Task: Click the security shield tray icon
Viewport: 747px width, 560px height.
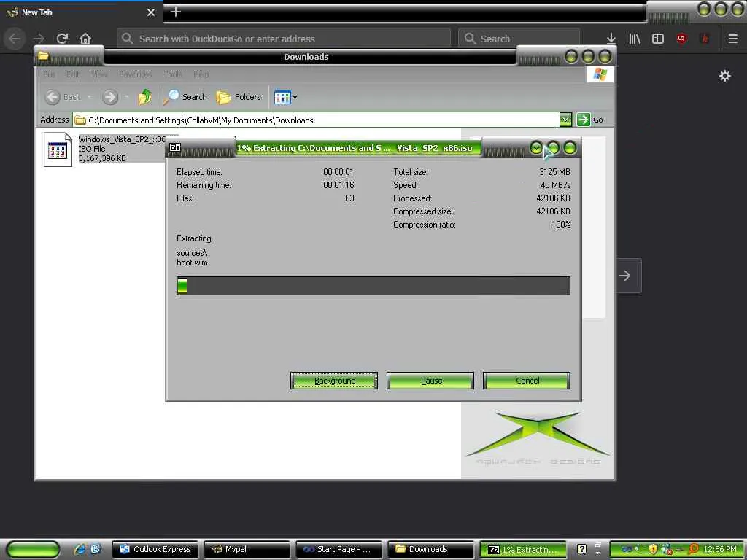Action: tap(653, 550)
